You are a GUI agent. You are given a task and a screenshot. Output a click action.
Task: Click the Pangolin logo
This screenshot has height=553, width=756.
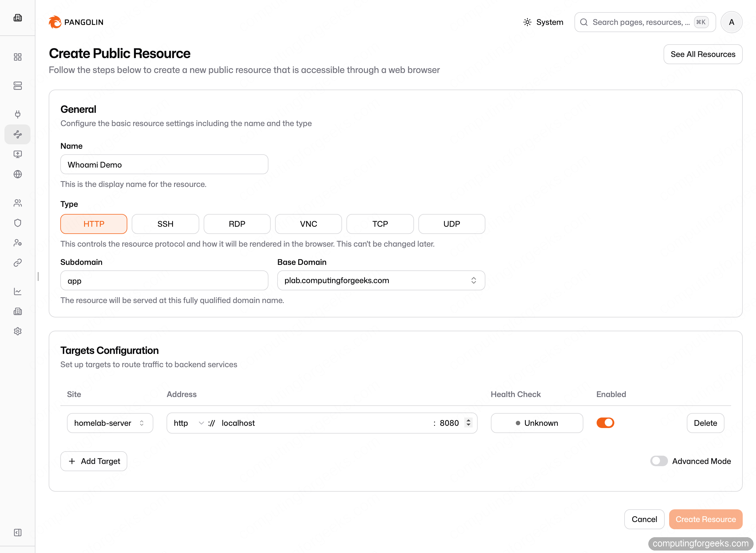click(76, 22)
